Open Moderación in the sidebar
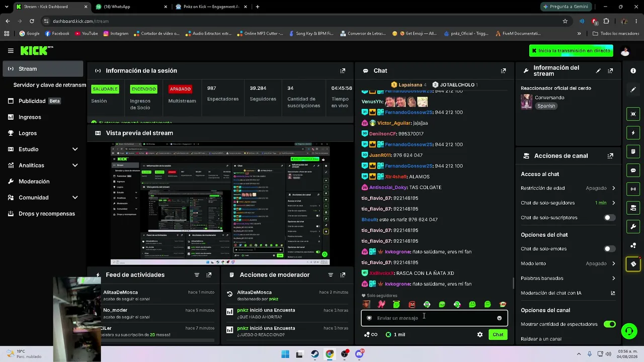Image resolution: width=644 pixels, height=362 pixels. [x=43, y=182]
